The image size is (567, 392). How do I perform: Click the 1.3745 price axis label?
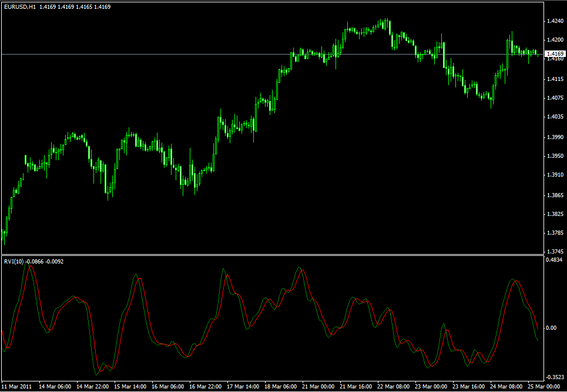[554, 252]
